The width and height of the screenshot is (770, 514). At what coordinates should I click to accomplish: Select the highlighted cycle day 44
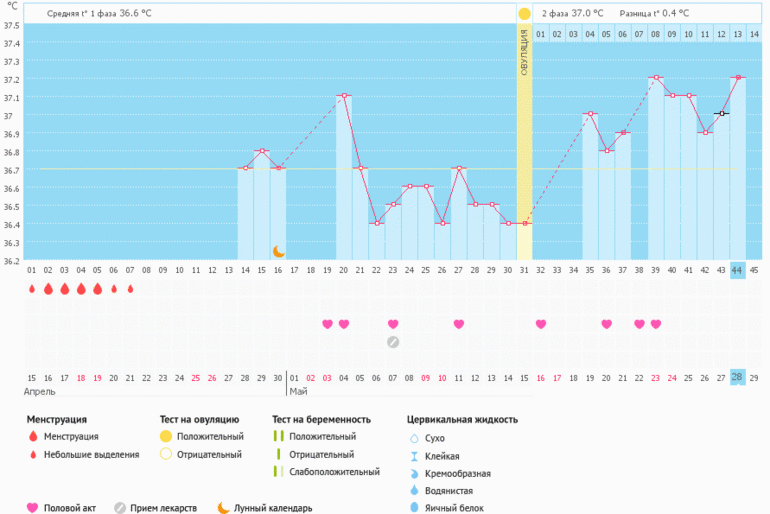(x=737, y=270)
